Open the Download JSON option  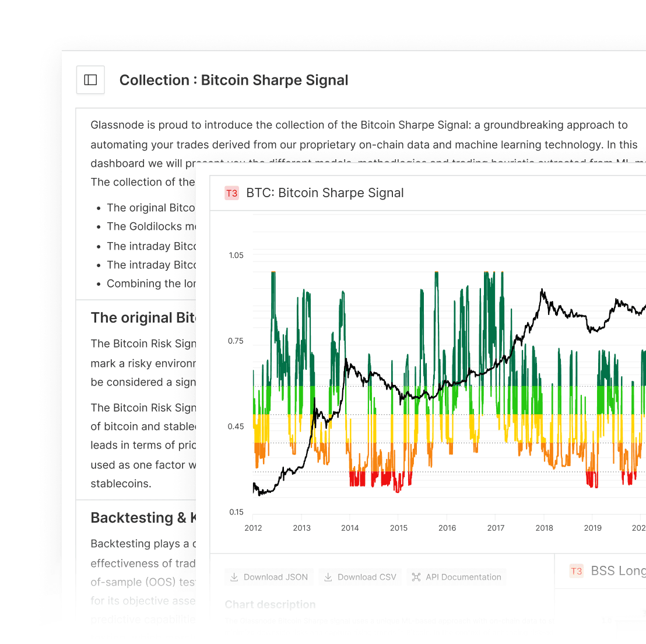(x=269, y=577)
